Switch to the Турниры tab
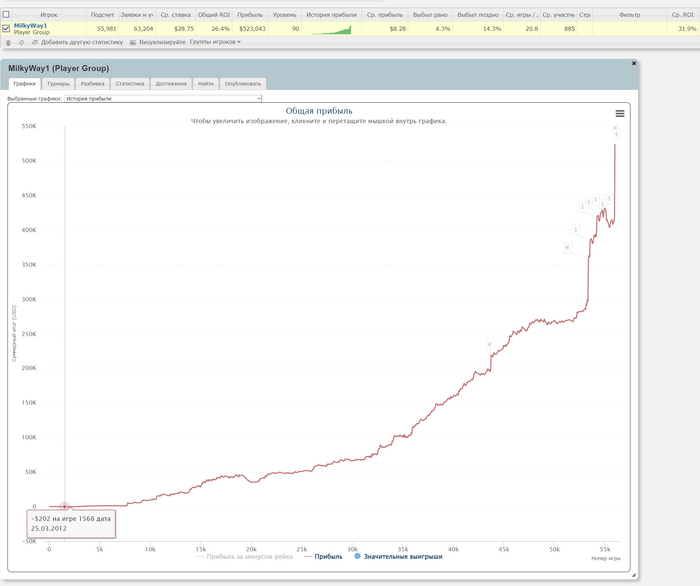 click(58, 84)
